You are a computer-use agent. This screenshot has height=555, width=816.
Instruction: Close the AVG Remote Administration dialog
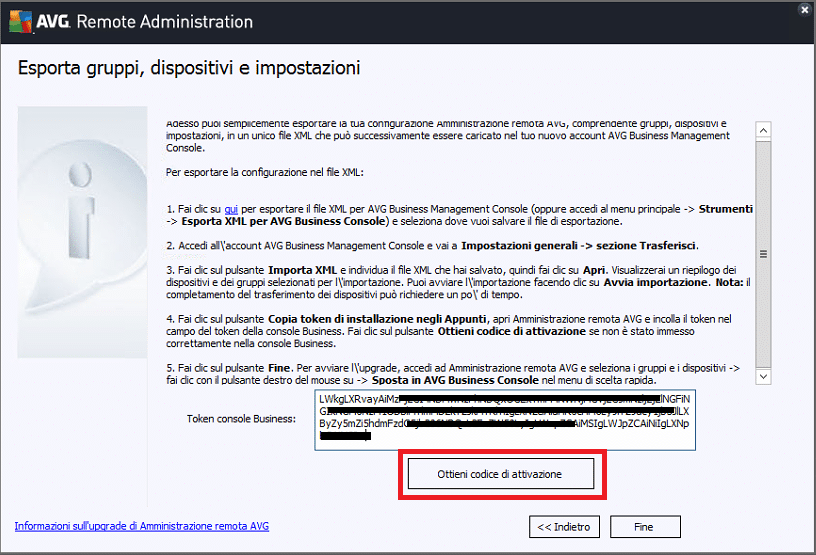(805, 9)
